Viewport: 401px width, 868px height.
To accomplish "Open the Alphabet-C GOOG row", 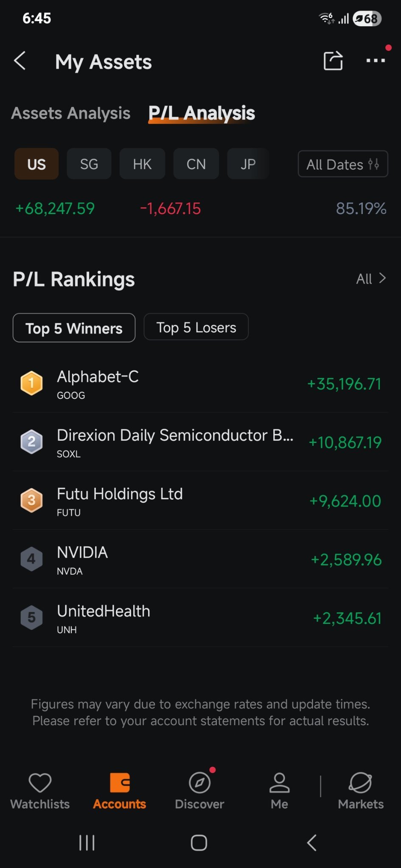I will (x=200, y=384).
